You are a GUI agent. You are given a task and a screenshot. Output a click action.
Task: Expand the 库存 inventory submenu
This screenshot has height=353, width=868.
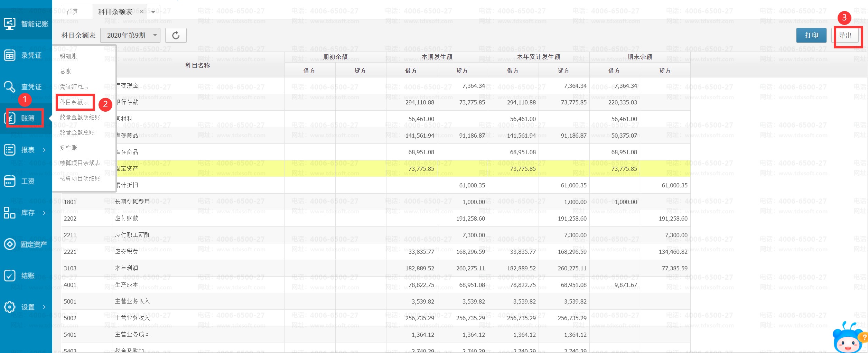click(44, 213)
